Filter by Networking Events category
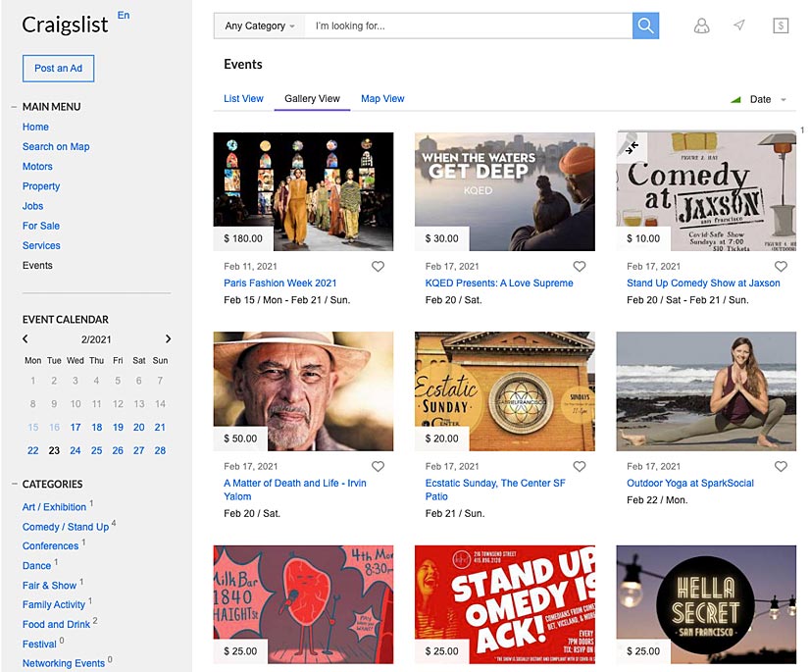 click(x=64, y=663)
